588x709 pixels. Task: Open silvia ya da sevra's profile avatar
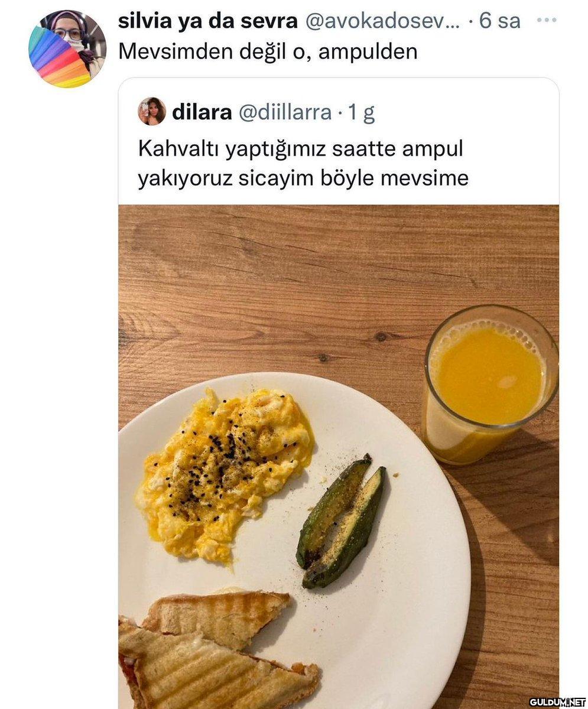[67, 49]
